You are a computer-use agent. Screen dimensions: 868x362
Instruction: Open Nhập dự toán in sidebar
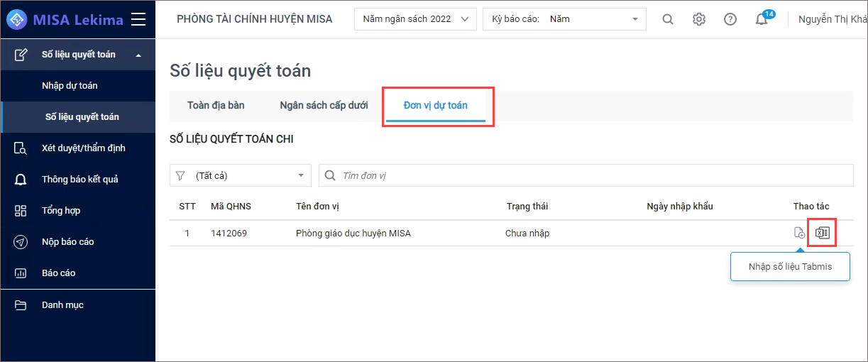[x=70, y=86]
